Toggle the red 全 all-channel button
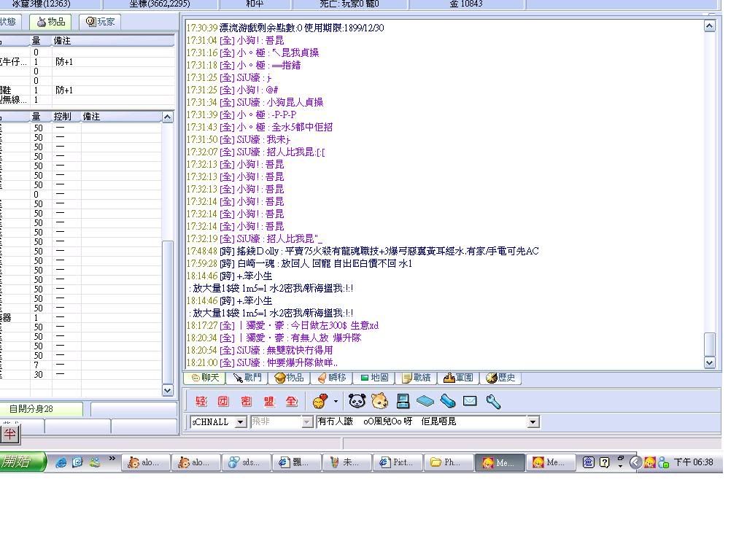This screenshot has width=747, height=560. point(292,401)
